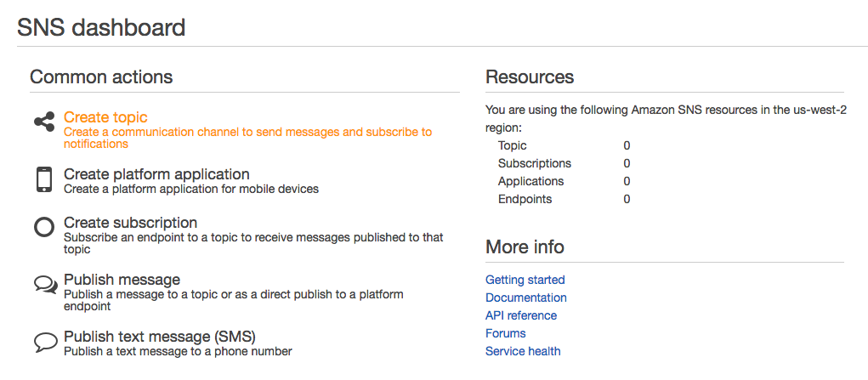Open the Documentation link
This screenshot has height=380, width=868.
(x=526, y=298)
